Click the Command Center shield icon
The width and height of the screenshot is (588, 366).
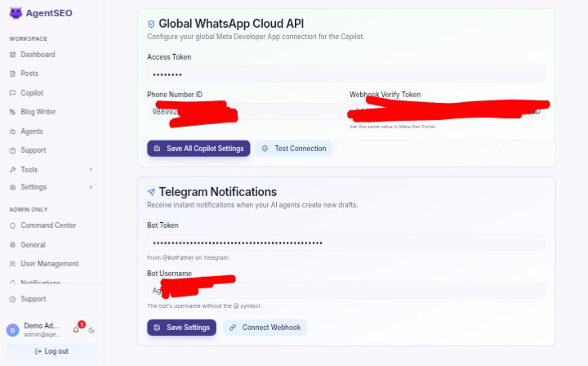13,225
